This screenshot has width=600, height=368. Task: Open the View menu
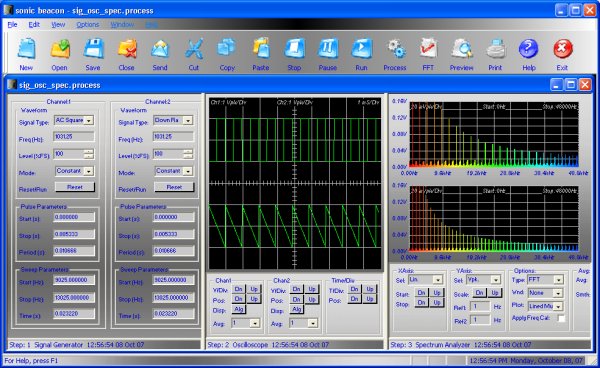pos(58,24)
